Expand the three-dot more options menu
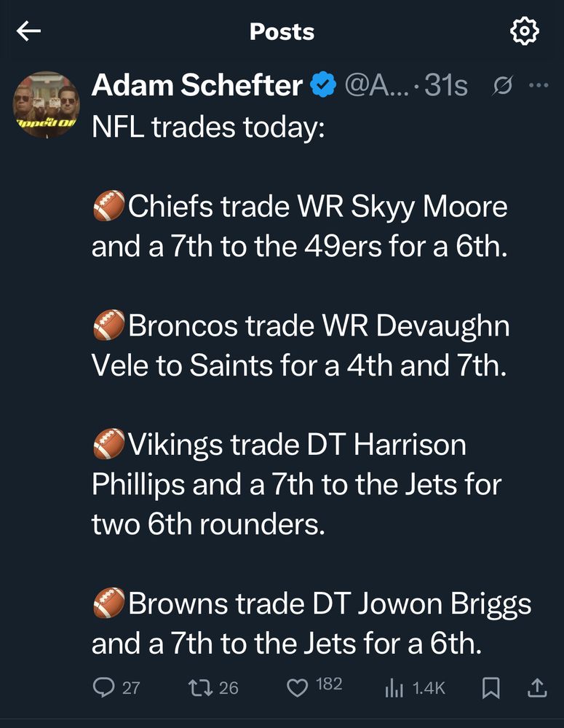The image size is (564, 728). coord(539,85)
